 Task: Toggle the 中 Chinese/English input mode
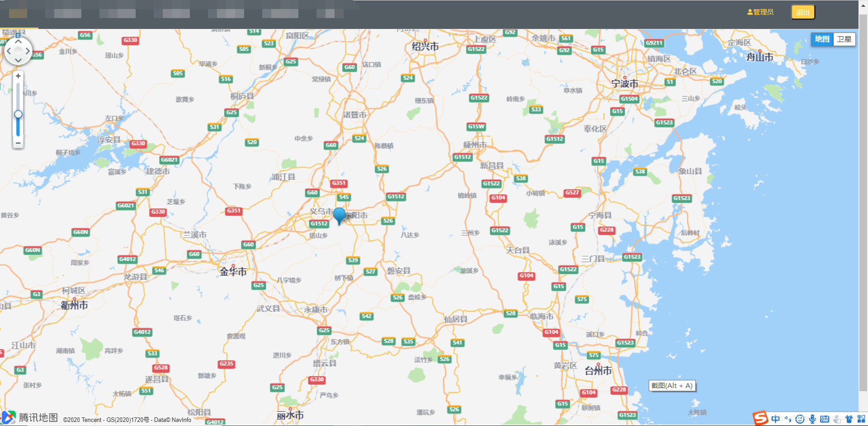tap(776, 419)
